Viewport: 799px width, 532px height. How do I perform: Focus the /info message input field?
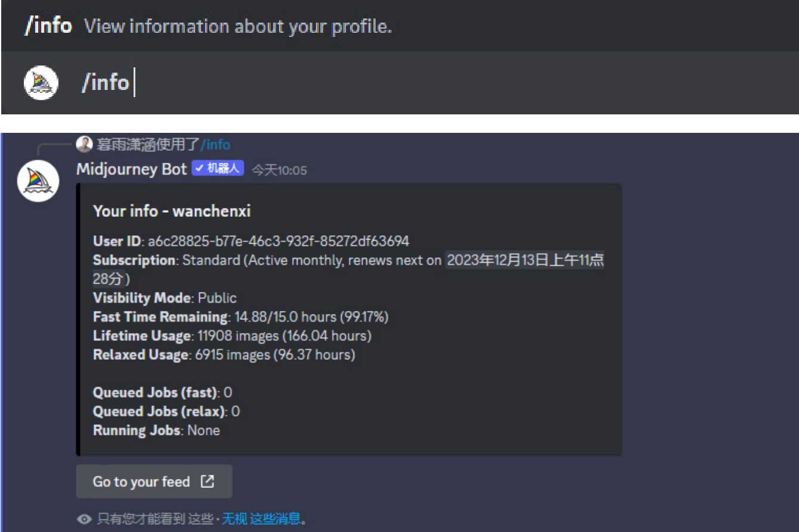(399, 82)
